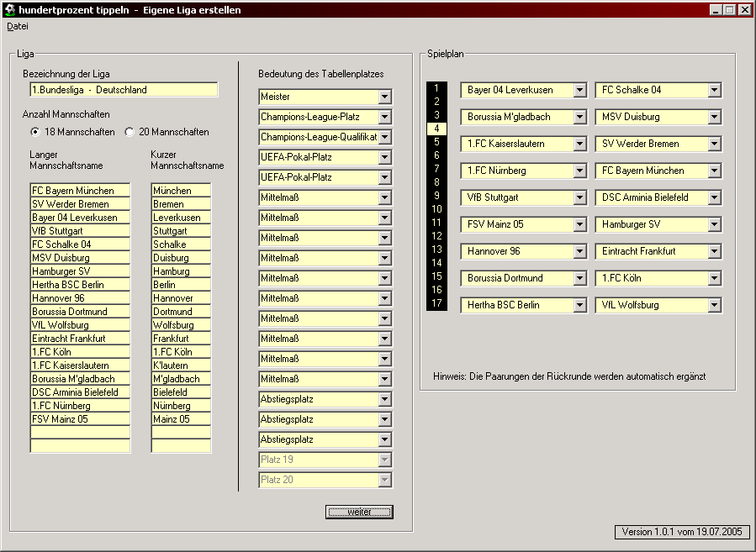This screenshot has width=756, height=552.
Task: Select the 18 Mannschaften radio button
Action: click(35, 132)
